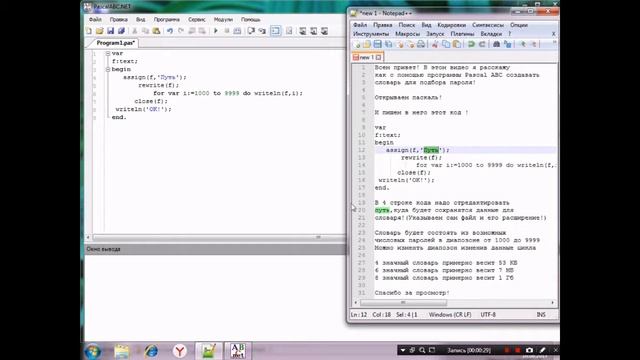
Task: Create a new file in PascalABC.NET toolbar
Action: pos(89,31)
